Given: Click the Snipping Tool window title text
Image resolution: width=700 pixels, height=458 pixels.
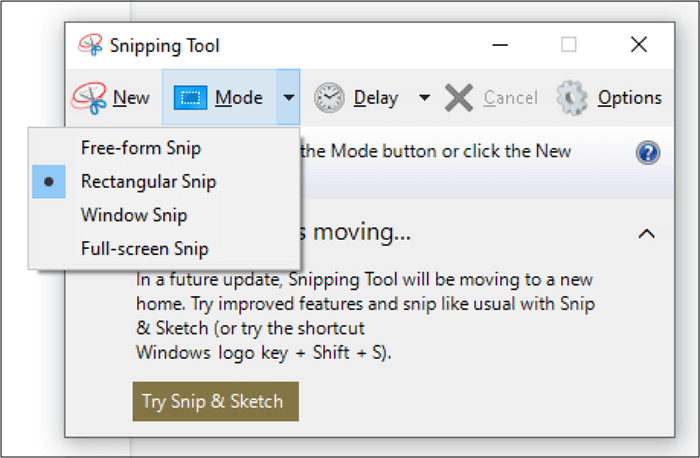Looking at the screenshot, I should (163, 45).
